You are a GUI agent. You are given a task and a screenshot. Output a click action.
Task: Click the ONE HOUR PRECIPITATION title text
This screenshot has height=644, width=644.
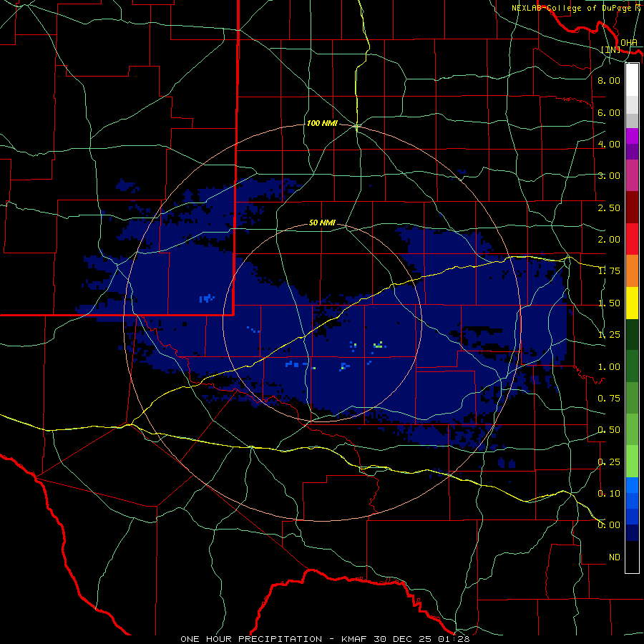[251, 639]
